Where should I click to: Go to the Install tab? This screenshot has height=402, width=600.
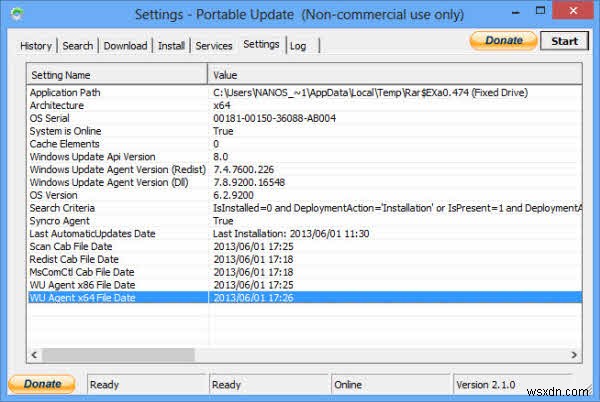coord(171,46)
